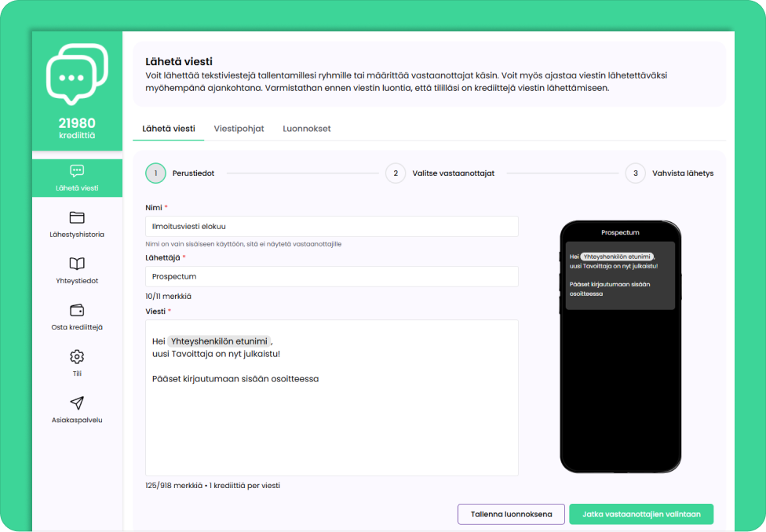Viewport: 766px width, 532px height.
Task: Go to step 1 Perustiedot
Action: pos(156,173)
